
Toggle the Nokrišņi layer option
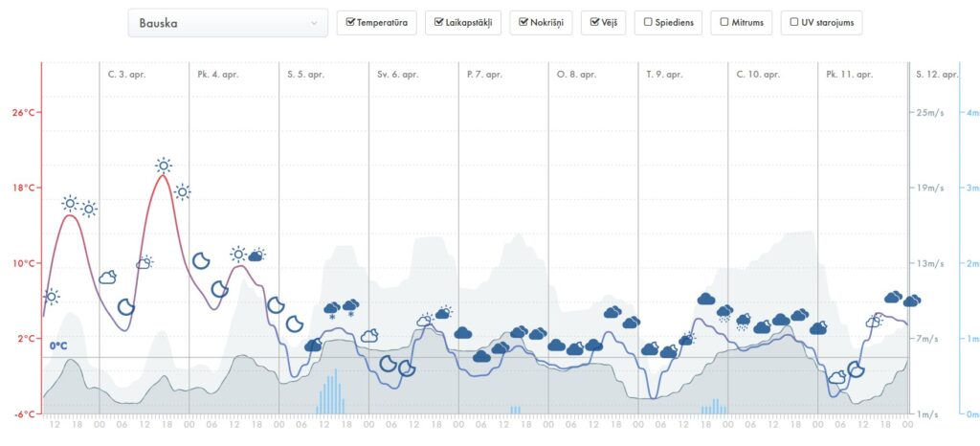pyautogui.click(x=541, y=22)
